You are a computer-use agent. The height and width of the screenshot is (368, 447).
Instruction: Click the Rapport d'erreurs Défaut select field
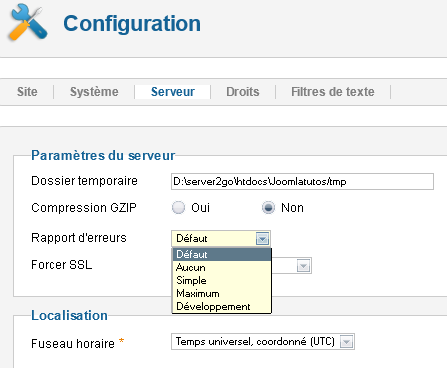tap(221, 239)
